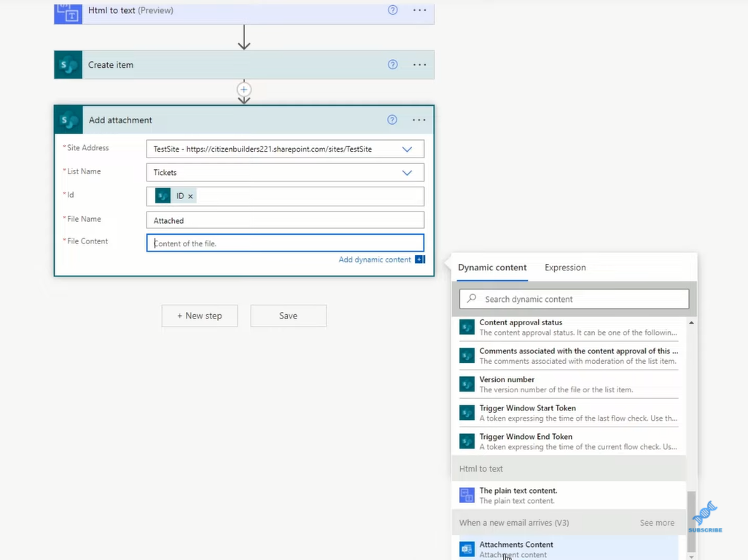Click the search magnifier icon
Viewport: 748px width, 560px height.
pos(472,299)
